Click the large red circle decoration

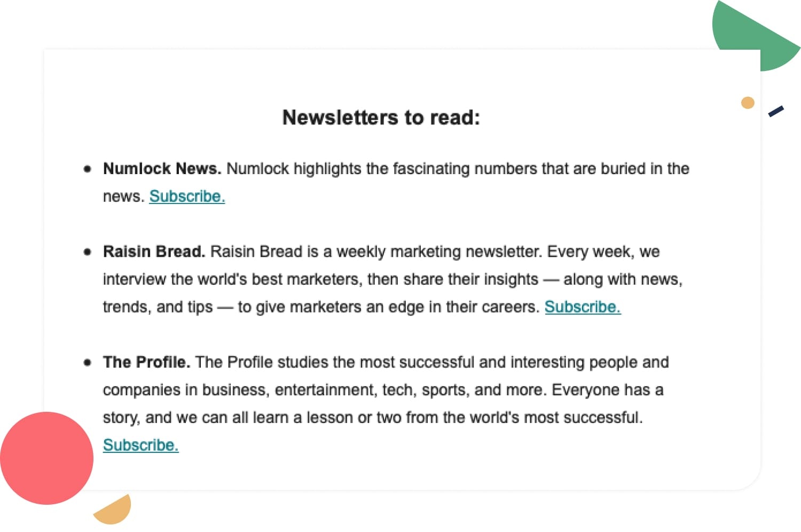coord(47,458)
